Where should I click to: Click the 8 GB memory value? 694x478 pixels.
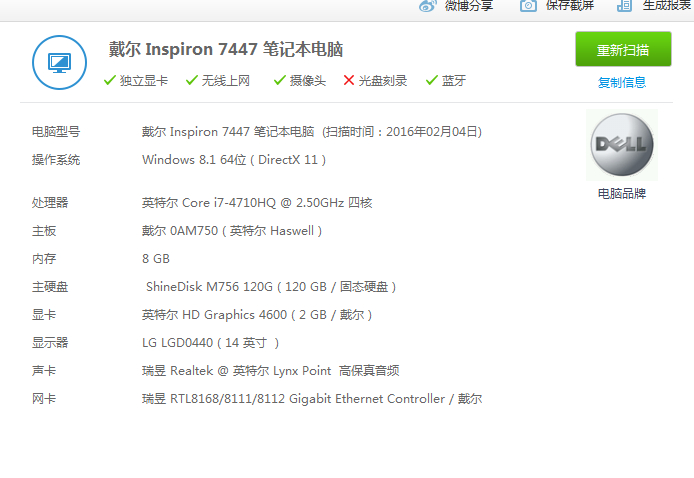tap(156, 259)
